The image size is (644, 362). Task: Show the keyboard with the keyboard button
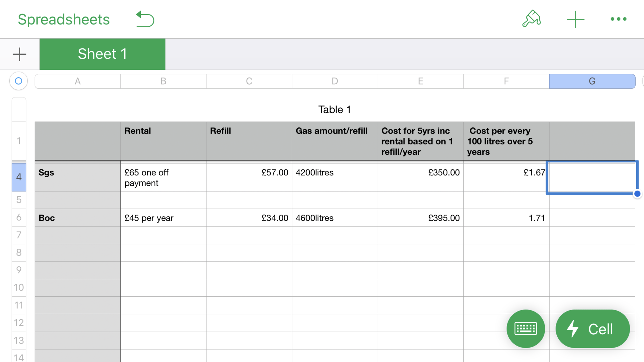[526, 329]
